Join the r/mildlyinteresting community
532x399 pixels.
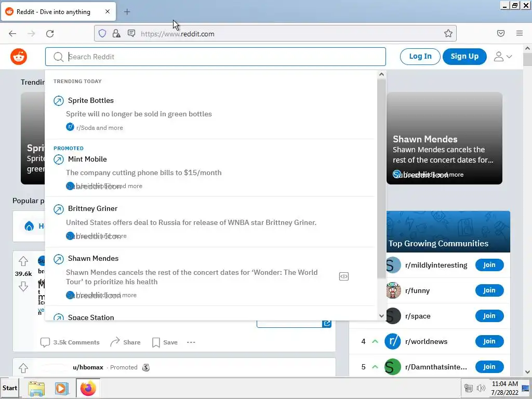(x=489, y=265)
